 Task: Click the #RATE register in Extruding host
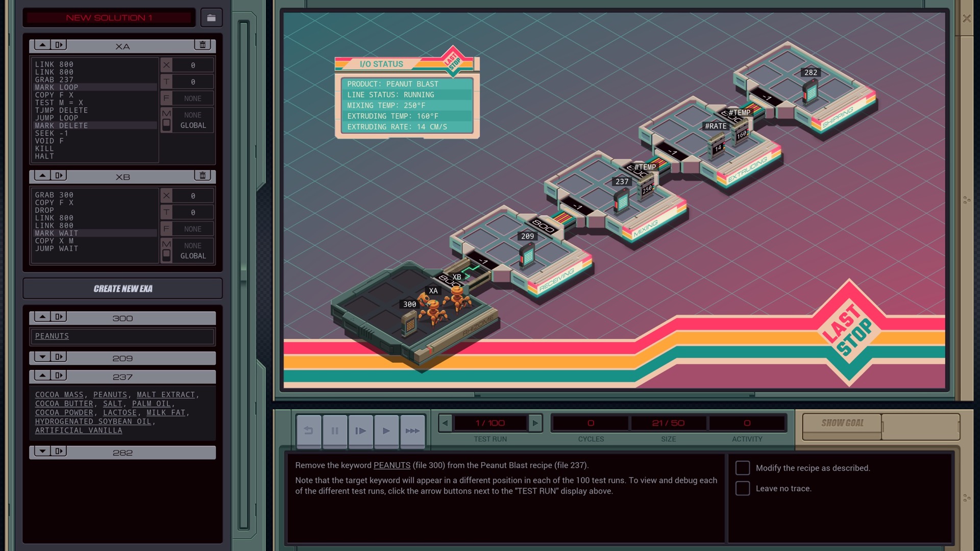(718, 145)
